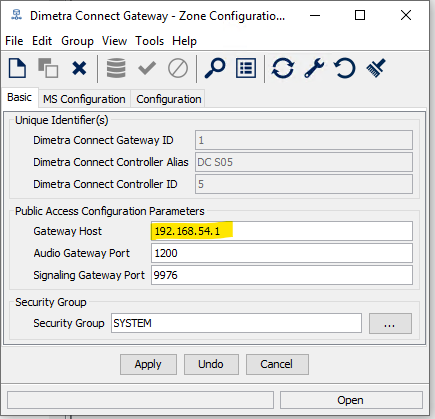Click the Apply button
The image size is (435, 419).
tap(148, 364)
